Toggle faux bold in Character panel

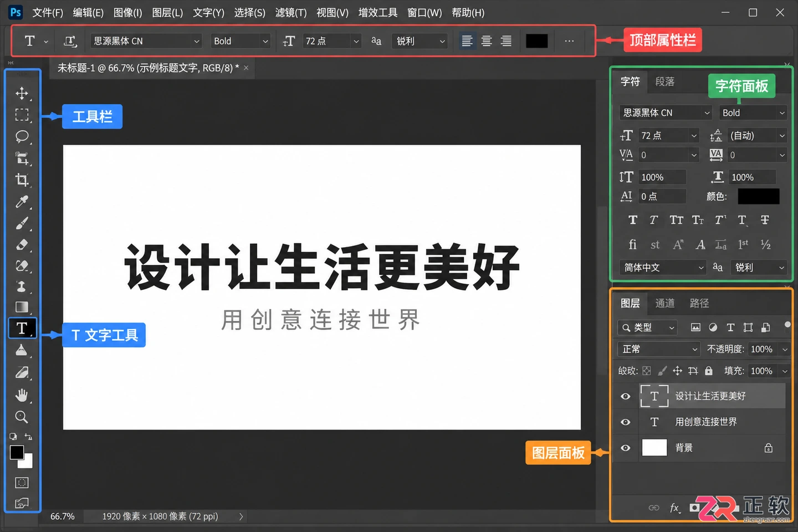(633, 220)
